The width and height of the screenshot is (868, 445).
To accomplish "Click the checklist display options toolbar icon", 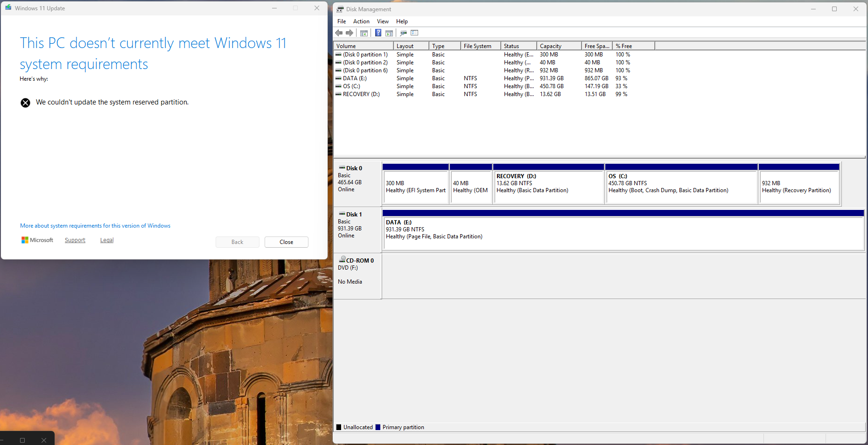I will 414,33.
